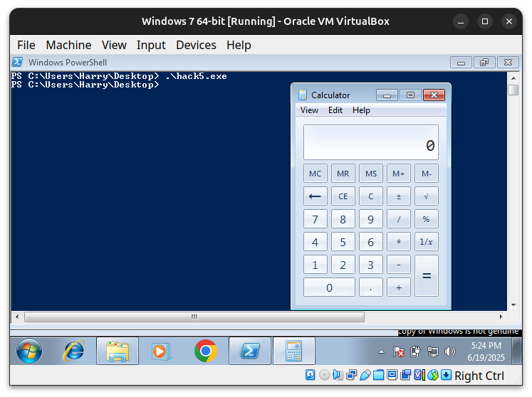The height and width of the screenshot is (397, 532).
Task: Click the equals button
Action: (x=427, y=276)
